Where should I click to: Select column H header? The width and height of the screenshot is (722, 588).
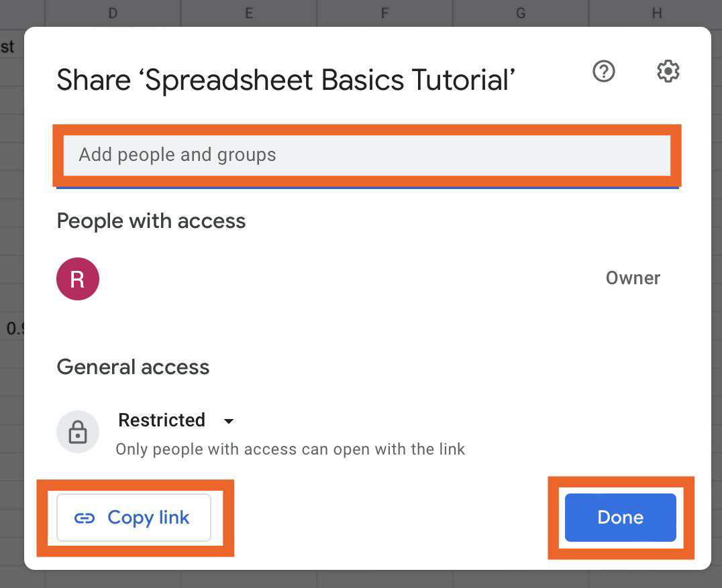click(656, 13)
